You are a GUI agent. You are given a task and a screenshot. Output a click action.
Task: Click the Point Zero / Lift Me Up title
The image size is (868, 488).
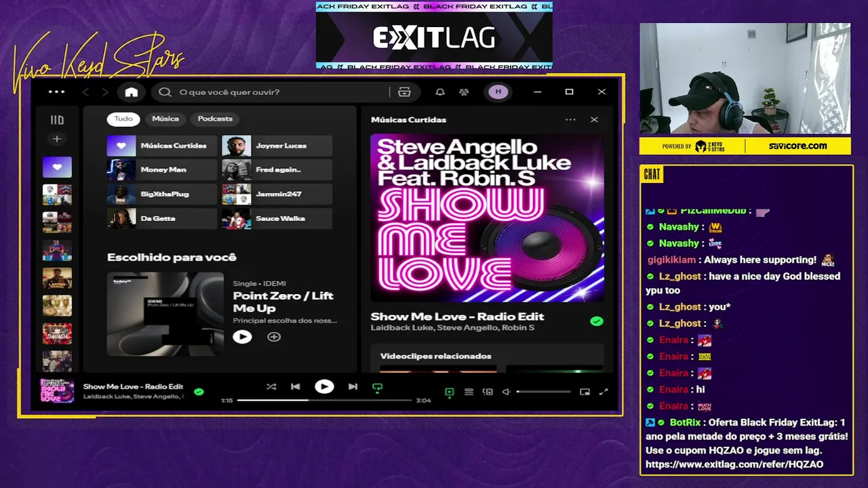coord(283,302)
